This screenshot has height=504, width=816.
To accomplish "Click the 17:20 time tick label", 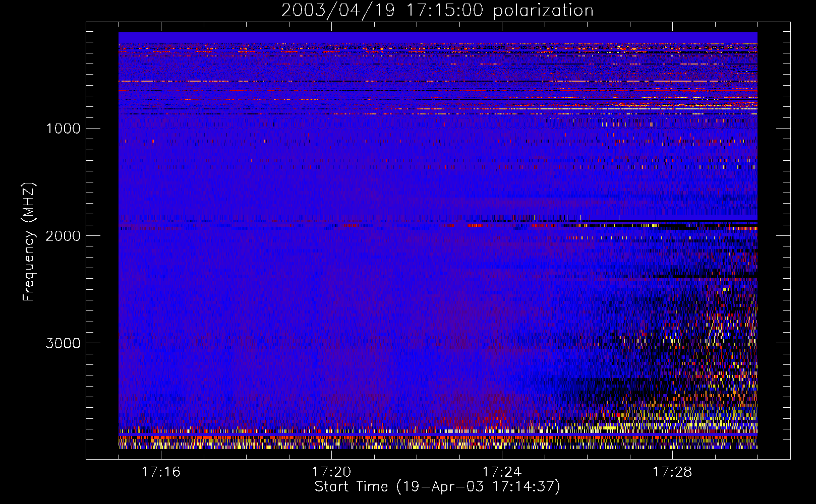I will click(331, 472).
